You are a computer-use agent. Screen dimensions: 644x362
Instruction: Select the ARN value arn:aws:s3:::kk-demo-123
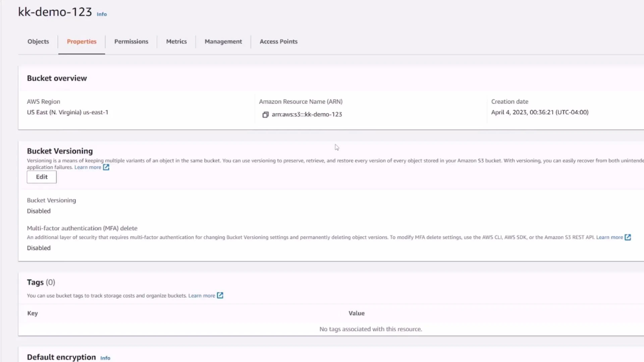[x=307, y=114]
